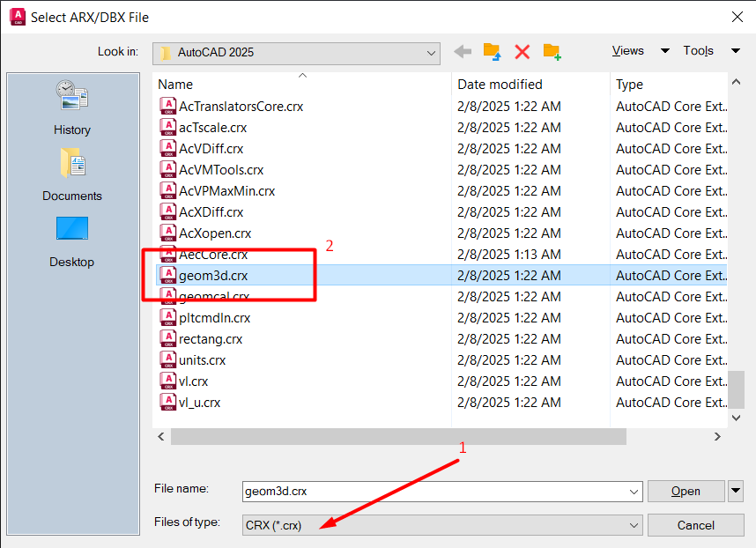The width and height of the screenshot is (756, 548).
Task: Select the rectang.crx file
Action: [x=211, y=339]
